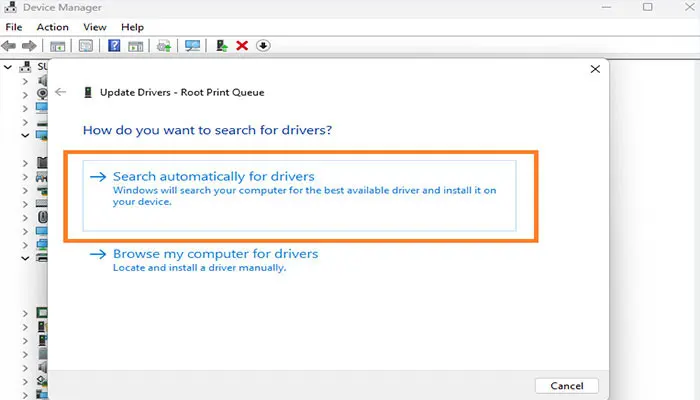Screen dimensions: 700x400
Task: Expand the node beside the webcam icon
Action: point(25,95)
